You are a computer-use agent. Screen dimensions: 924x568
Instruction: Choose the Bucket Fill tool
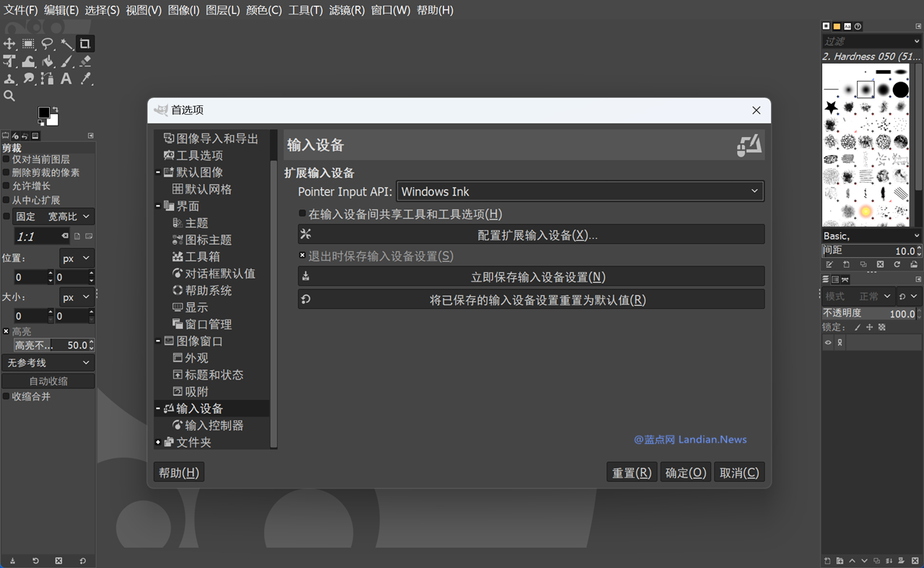tap(48, 61)
